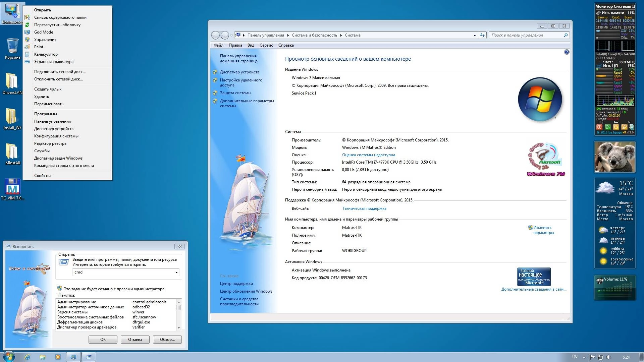Open Windows Explorer from the taskbar
644x362 pixels.
(x=42, y=357)
